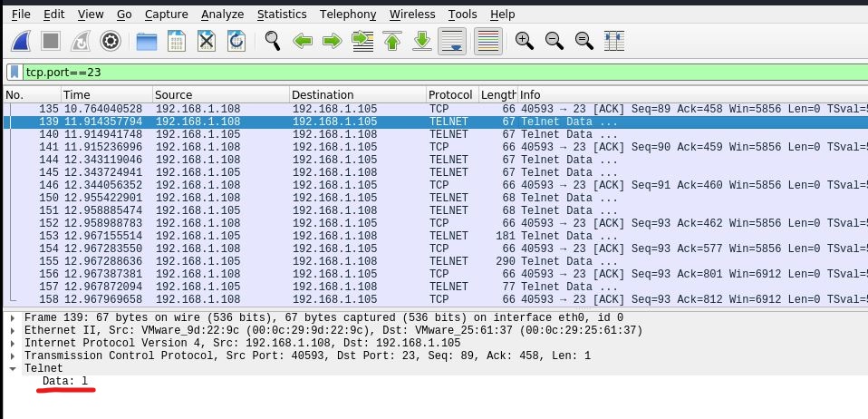Open the File menu
The height and width of the screenshot is (419, 868).
pyautogui.click(x=21, y=15)
